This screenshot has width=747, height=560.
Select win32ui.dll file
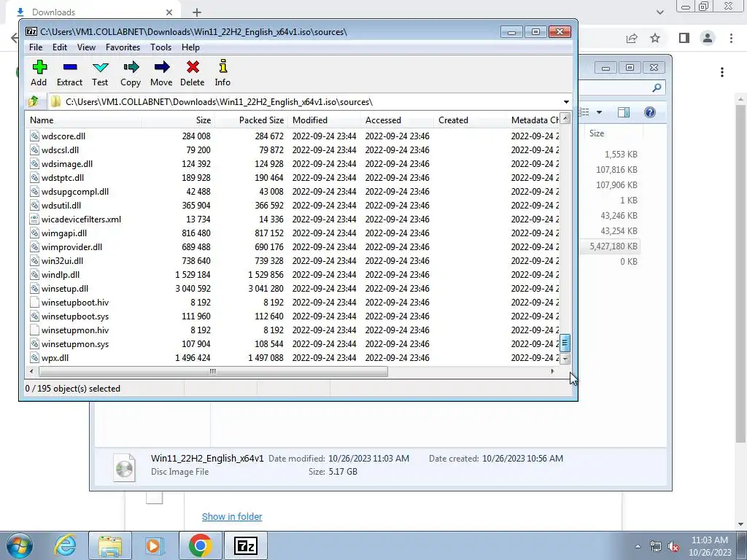click(x=62, y=260)
